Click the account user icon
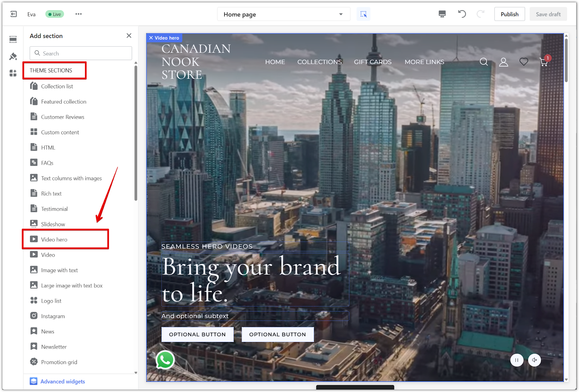Image resolution: width=579 pixels, height=392 pixels. pyautogui.click(x=504, y=62)
